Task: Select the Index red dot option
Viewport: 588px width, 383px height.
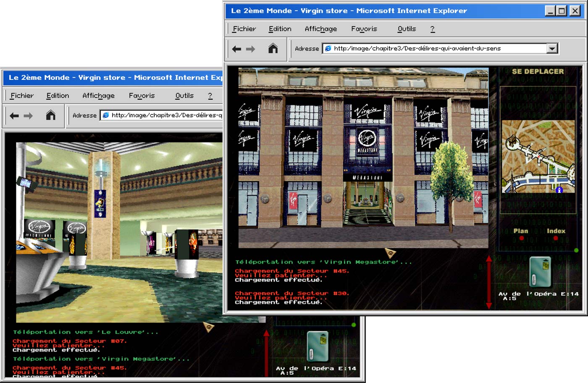Action: coord(556,238)
